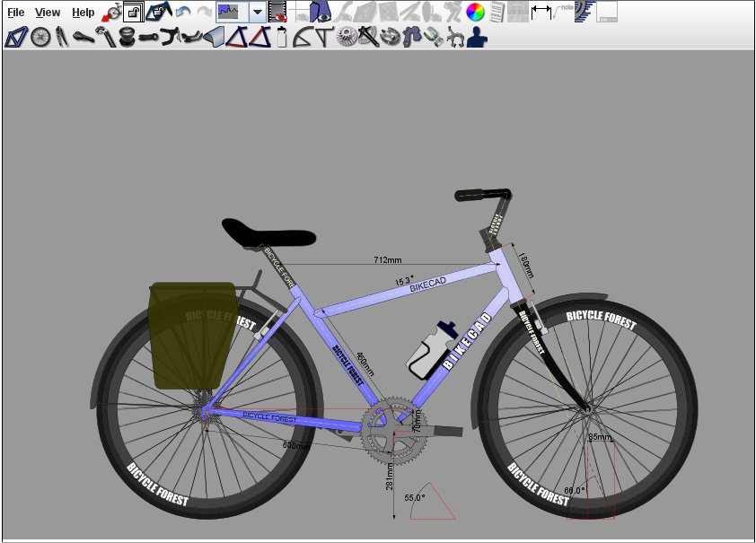Image resolution: width=756 pixels, height=543 pixels.
Task: Open the wheel settings icon
Action: [x=40, y=37]
